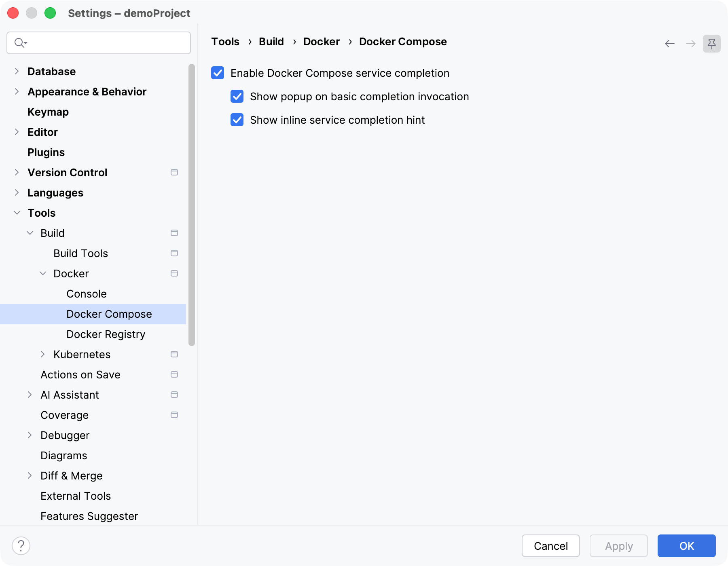The width and height of the screenshot is (728, 566).
Task: Confirm settings with OK button
Action: [687, 546]
